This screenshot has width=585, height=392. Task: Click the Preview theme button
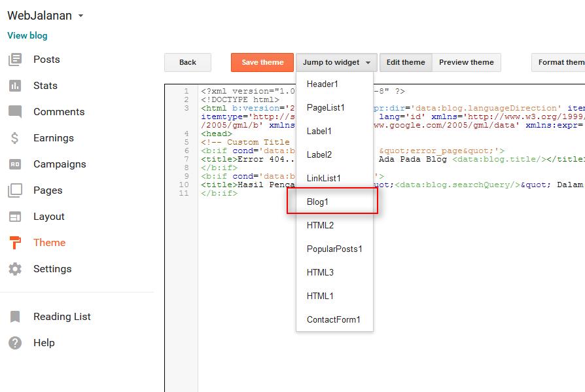coord(467,62)
